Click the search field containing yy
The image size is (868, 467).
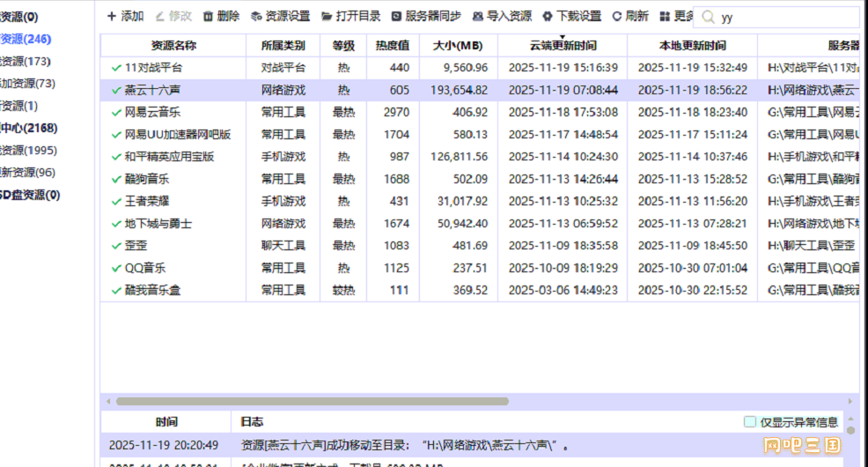[x=776, y=17]
